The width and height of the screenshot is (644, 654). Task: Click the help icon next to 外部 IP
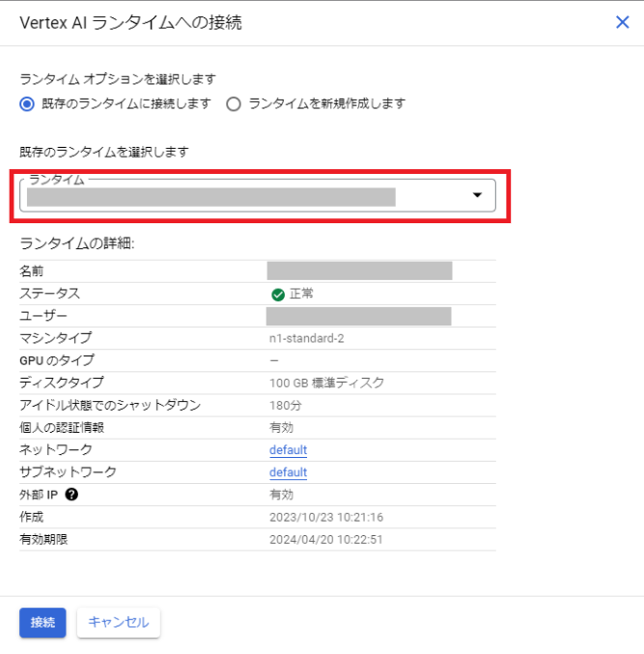tap(71, 495)
